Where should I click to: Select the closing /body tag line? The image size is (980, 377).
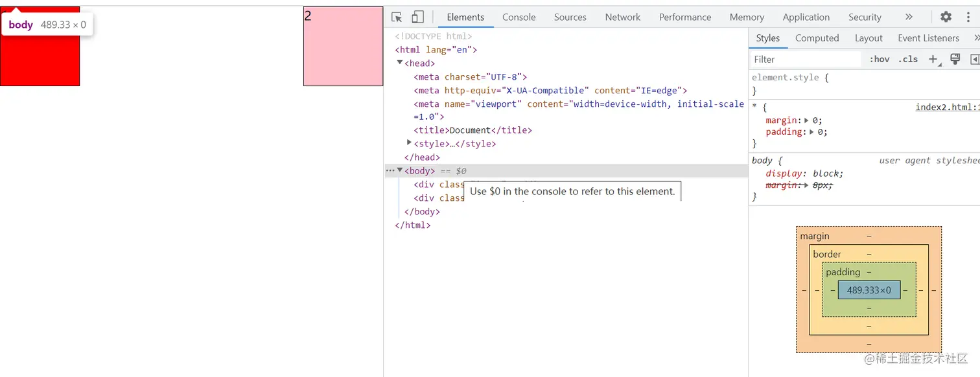tap(422, 212)
